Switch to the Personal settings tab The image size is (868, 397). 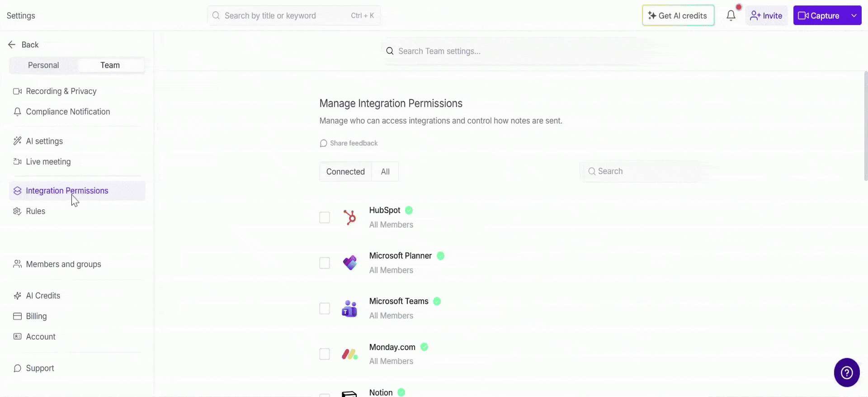[43, 65]
